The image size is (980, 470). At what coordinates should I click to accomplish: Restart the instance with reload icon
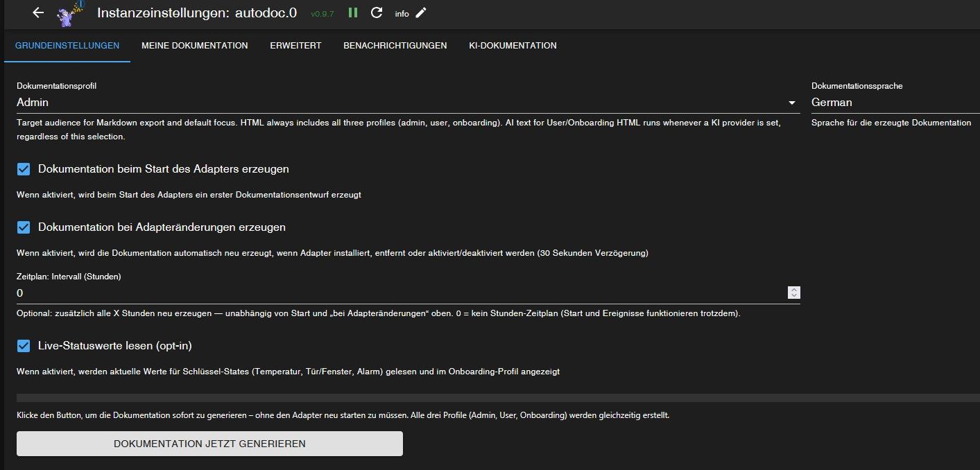(x=377, y=12)
